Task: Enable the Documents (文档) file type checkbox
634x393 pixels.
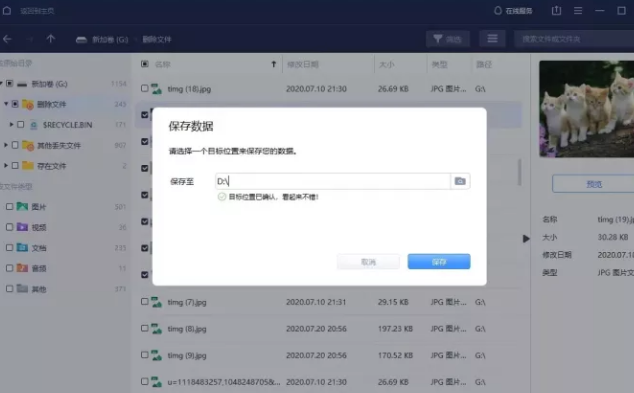Action: pyautogui.click(x=9, y=247)
